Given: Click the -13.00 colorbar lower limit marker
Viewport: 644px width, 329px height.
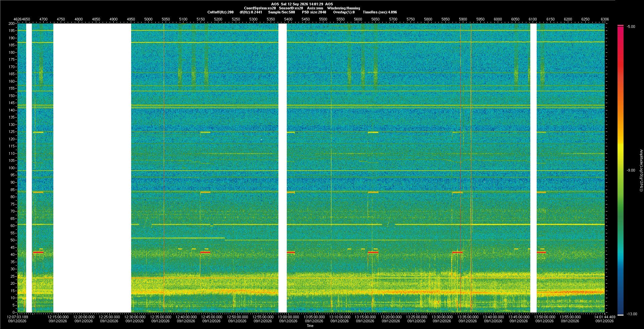Looking at the screenshot, I should pyautogui.click(x=632, y=314).
